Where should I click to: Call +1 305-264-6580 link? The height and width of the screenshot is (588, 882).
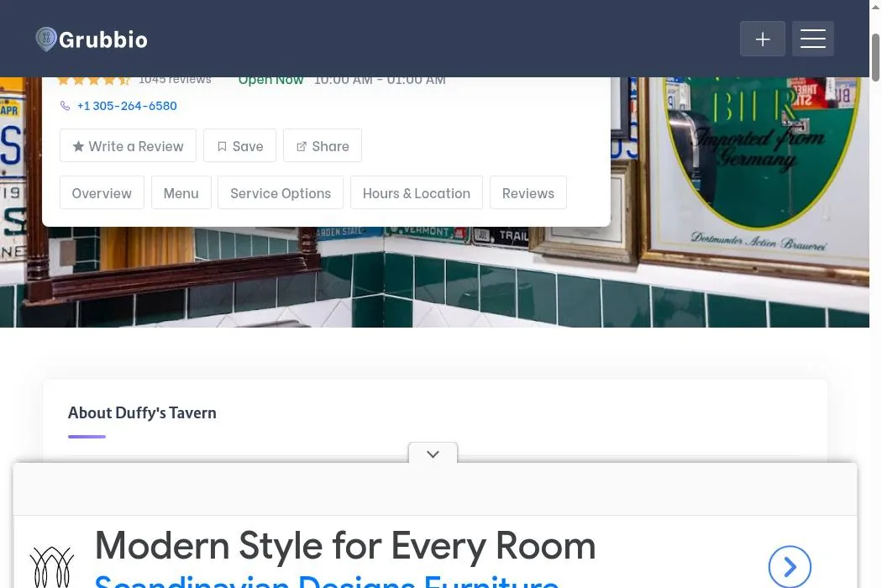coord(127,106)
